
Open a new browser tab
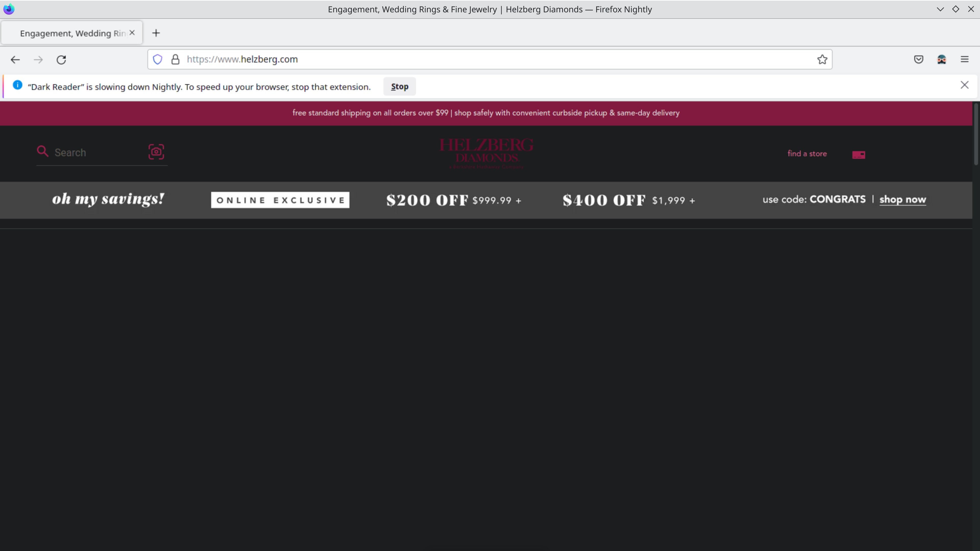[156, 33]
